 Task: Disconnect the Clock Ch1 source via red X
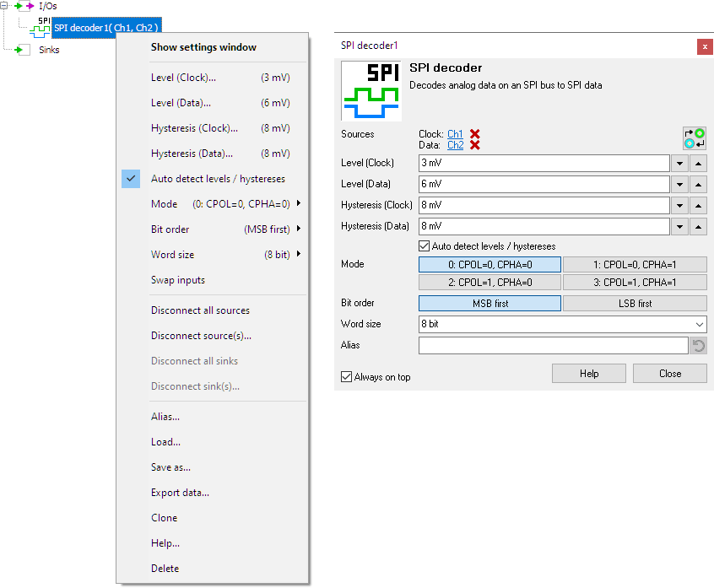tap(474, 134)
